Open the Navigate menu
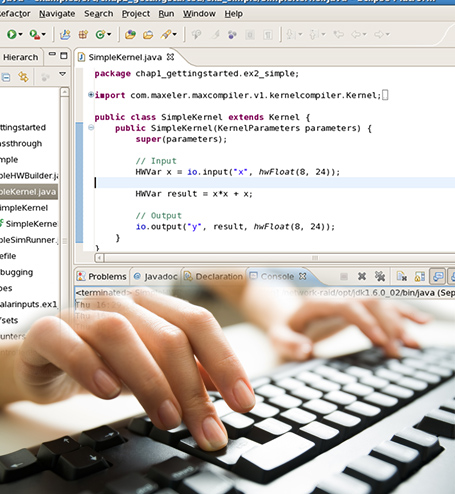This screenshot has height=494, width=455. [x=57, y=14]
